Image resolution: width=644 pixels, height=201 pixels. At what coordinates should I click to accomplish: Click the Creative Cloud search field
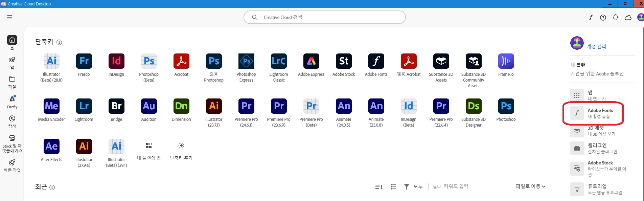(325, 17)
